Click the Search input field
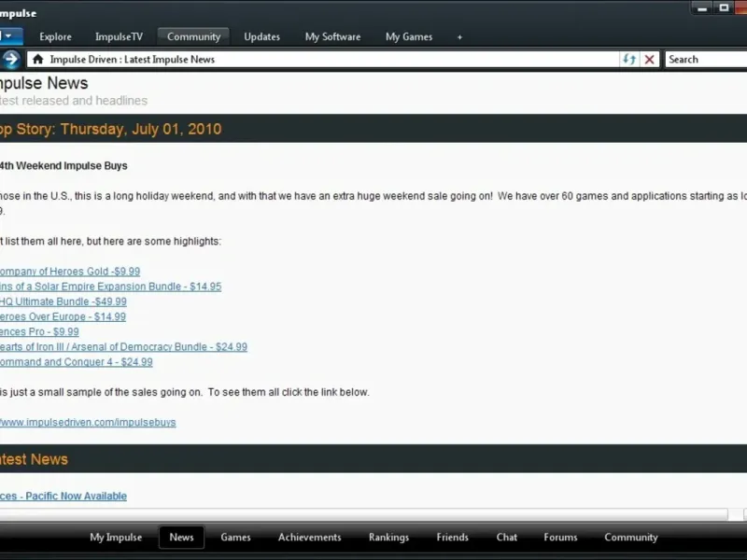Viewport: 747px width, 560px height. (706, 60)
